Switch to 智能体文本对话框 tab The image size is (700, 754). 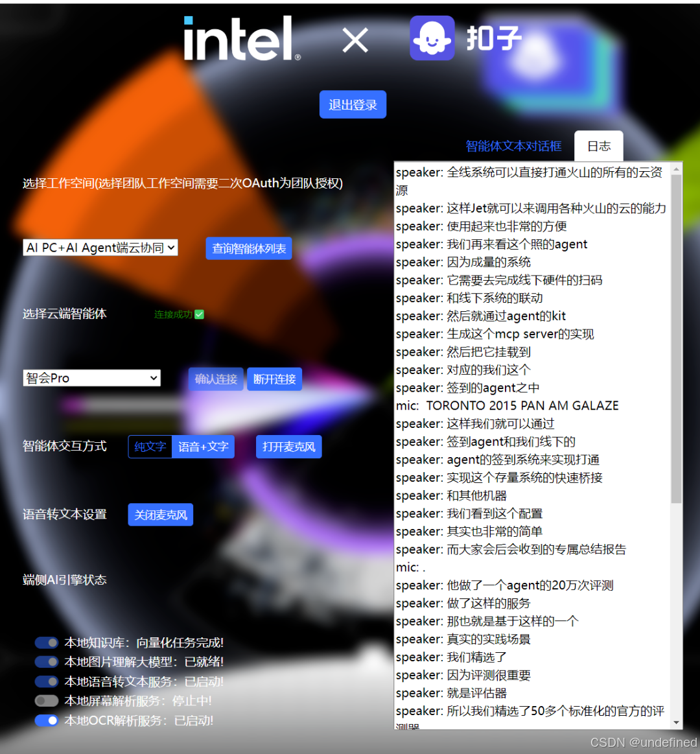click(513, 146)
